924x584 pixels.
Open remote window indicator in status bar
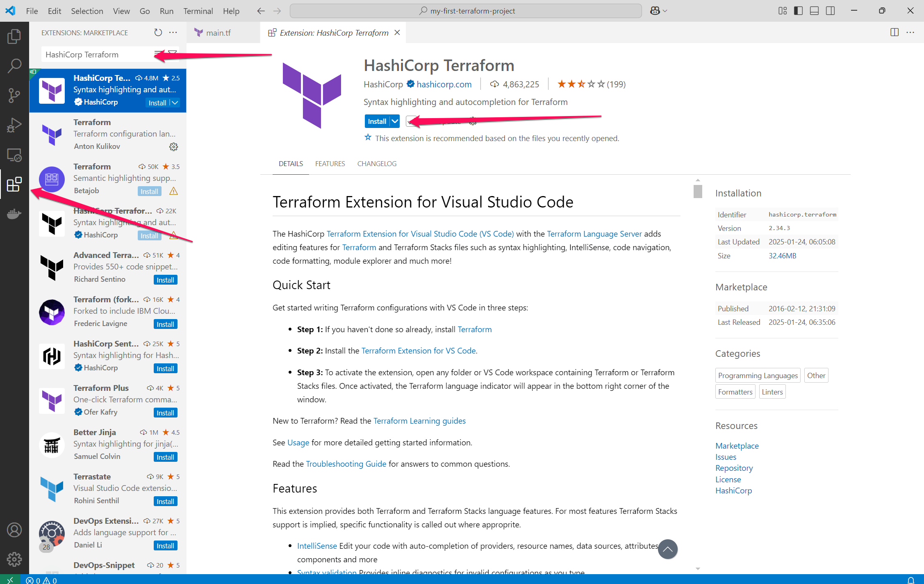10,580
